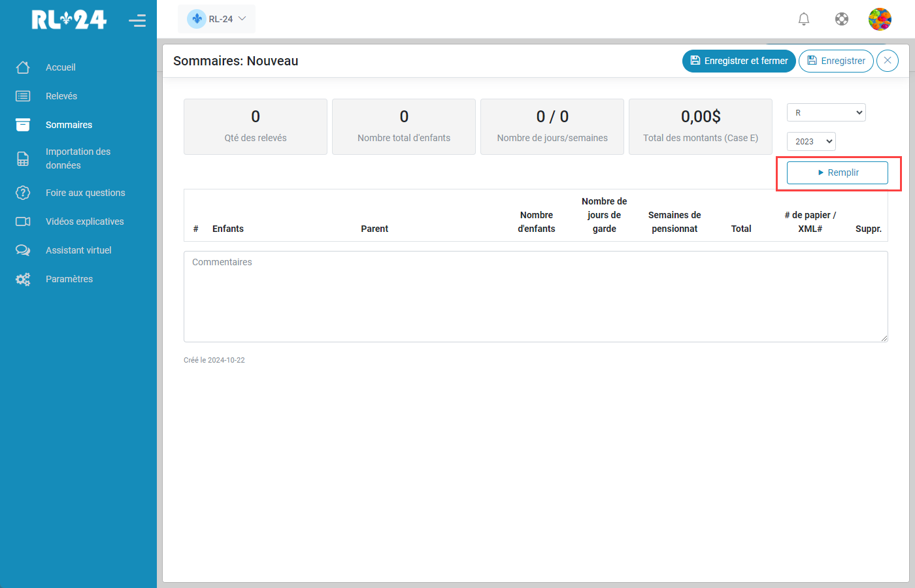The width and height of the screenshot is (915, 588).
Task: Open the R type dropdown
Action: [x=826, y=112]
